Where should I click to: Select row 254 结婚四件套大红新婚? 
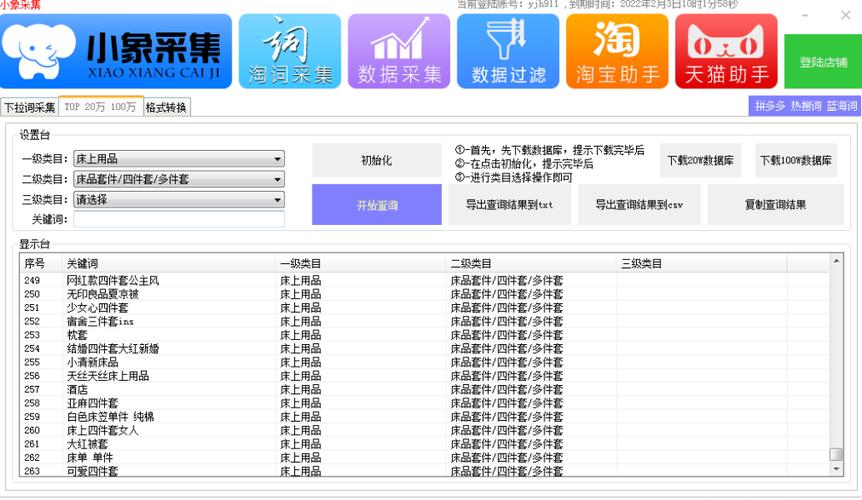[424, 348]
